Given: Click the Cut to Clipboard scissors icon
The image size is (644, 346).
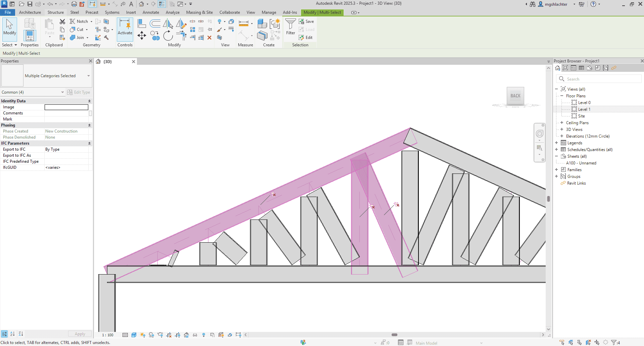Looking at the screenshot, I should (62, 21).
